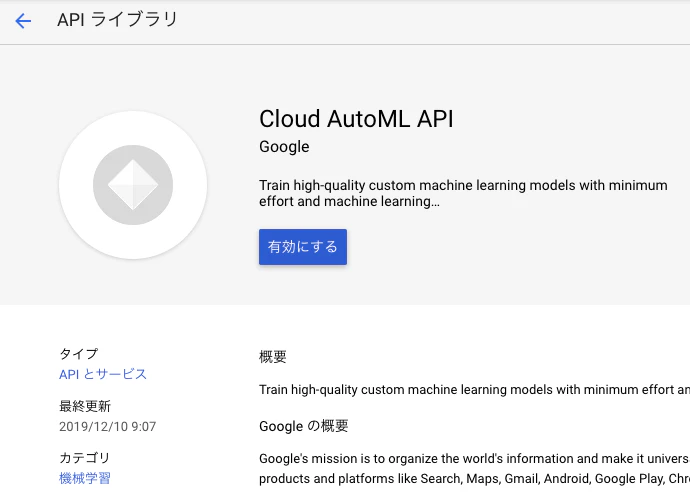The image size is (690, 492).
Task: Open the 機械学習 category link
Action: [x=84, y=478]
